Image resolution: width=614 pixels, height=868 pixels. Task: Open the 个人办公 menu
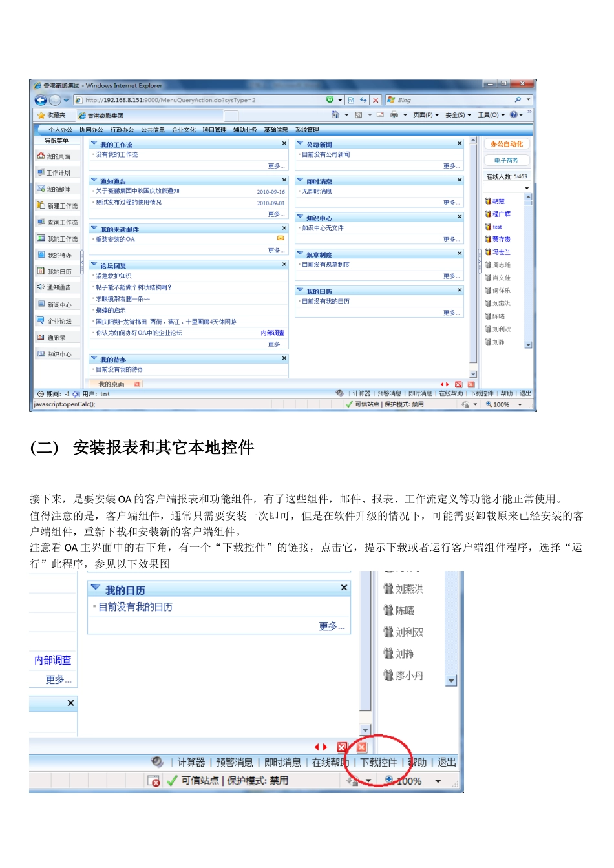click(x=60, y=130)
